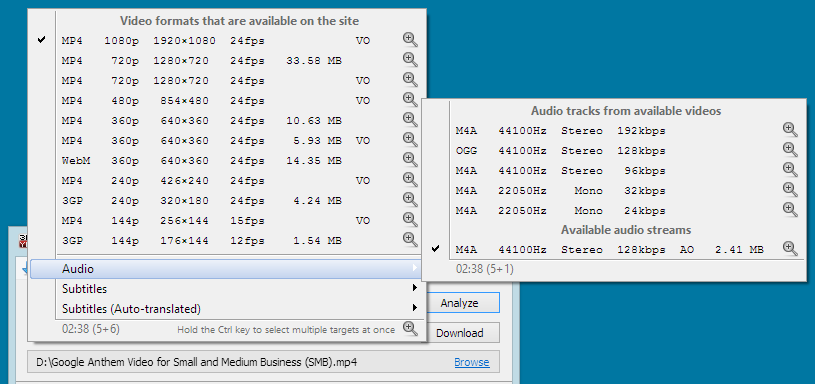The width and height of the screenshot is (815, 384).
Task: Click magnifier next to Hold the Ctrl key hint
Action: (410, 329)
